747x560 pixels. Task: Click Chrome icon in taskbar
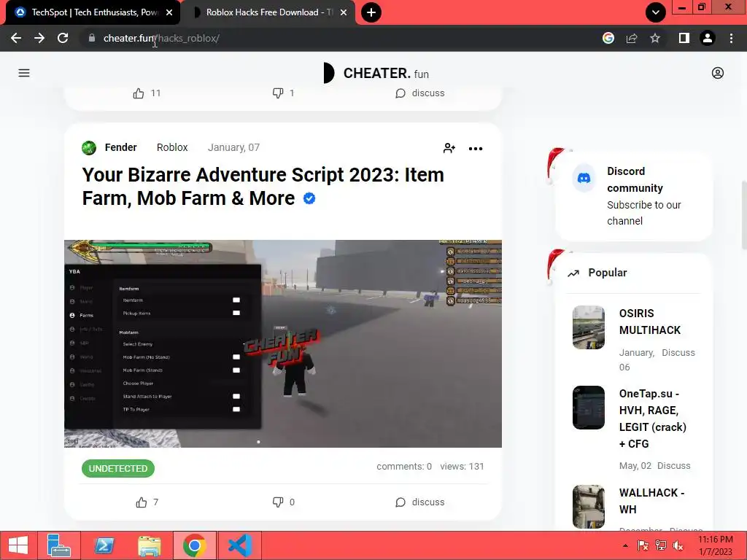[194, 545]
